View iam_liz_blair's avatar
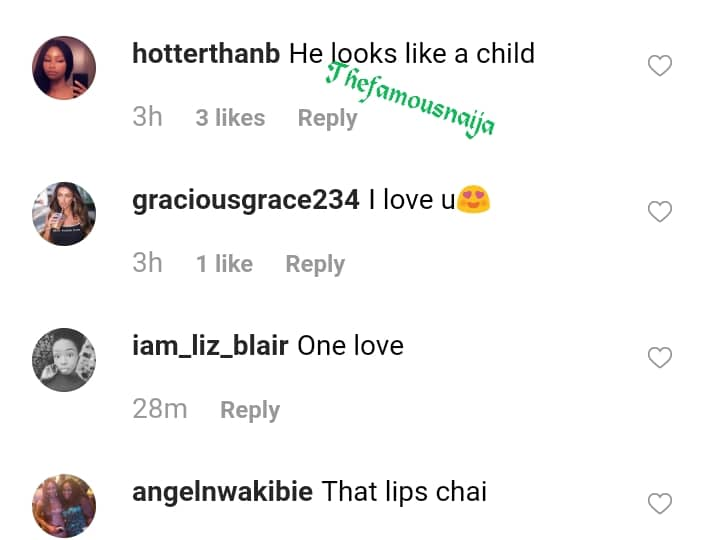The width and height of the screenshot is (702, 540). 64,360
